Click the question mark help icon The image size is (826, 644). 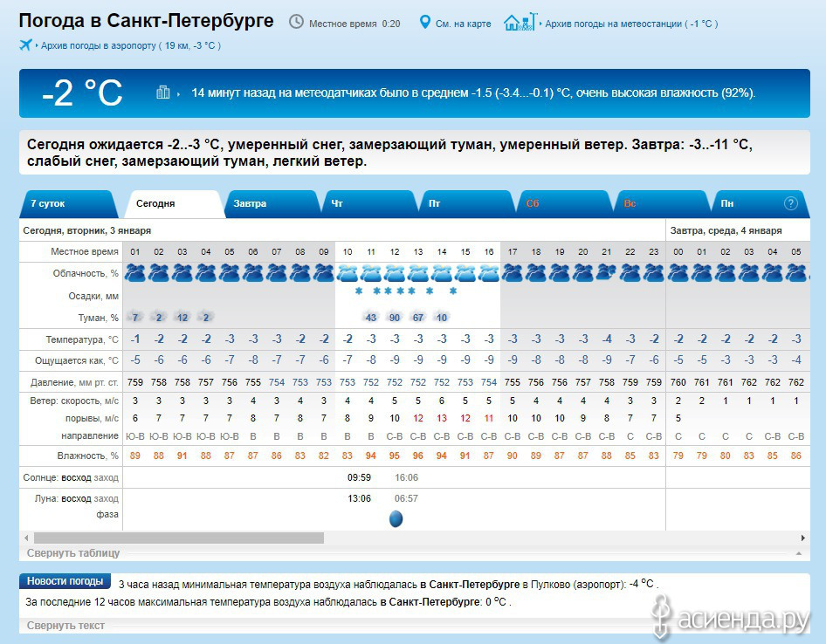790,203
